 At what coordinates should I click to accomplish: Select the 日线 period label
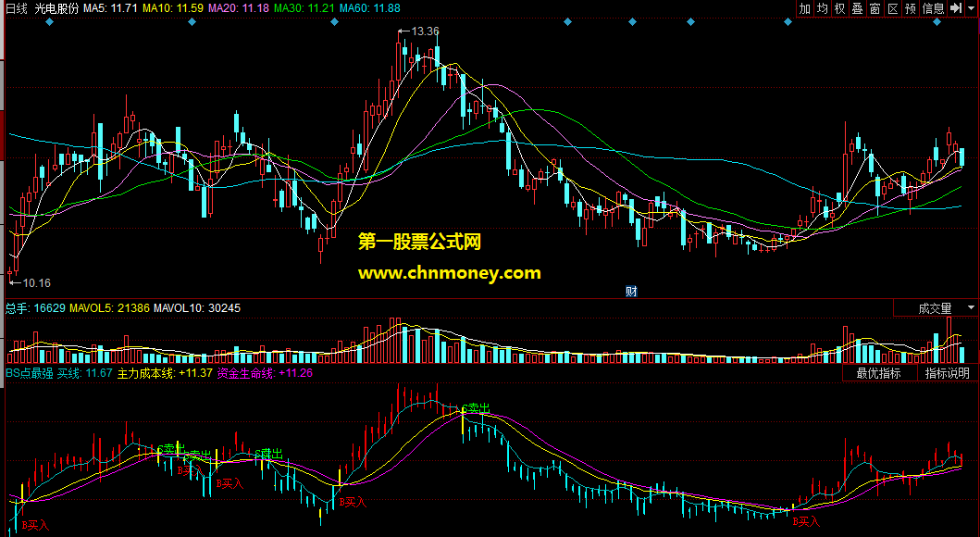tap(17, 8)
